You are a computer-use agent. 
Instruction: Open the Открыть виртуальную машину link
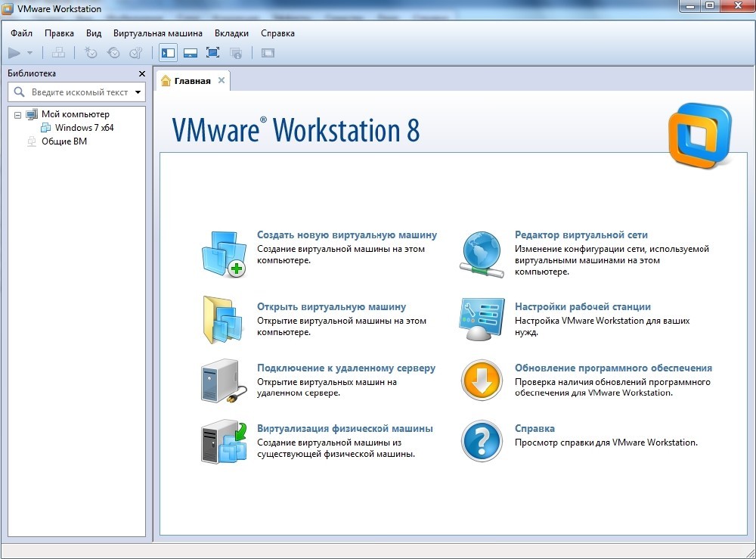(x=331, y=307)
